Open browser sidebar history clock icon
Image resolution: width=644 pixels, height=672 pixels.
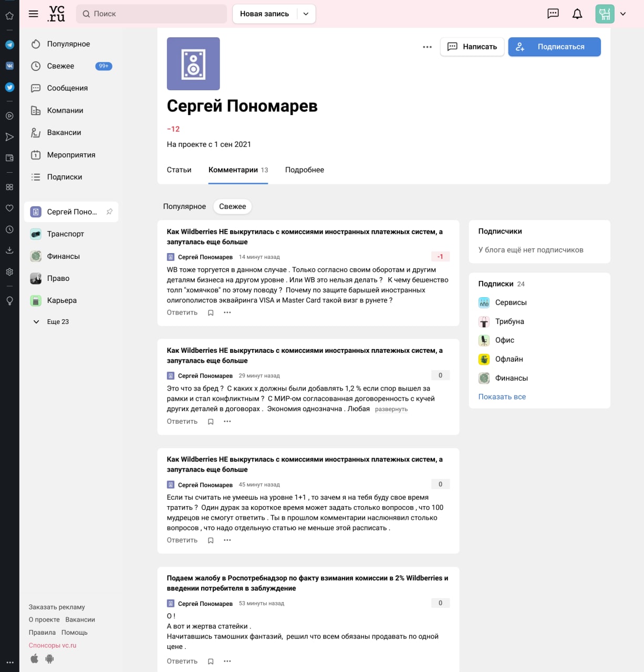tap(9, 229)
